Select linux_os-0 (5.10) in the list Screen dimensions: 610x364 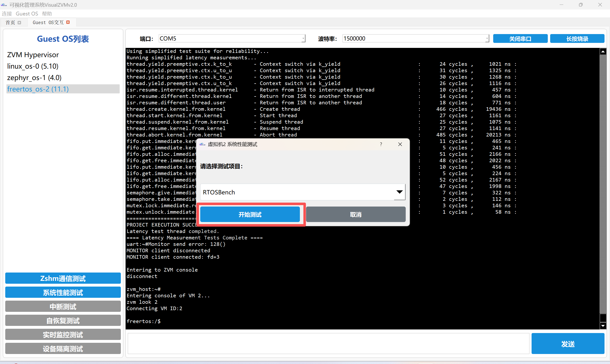[33, 66]
